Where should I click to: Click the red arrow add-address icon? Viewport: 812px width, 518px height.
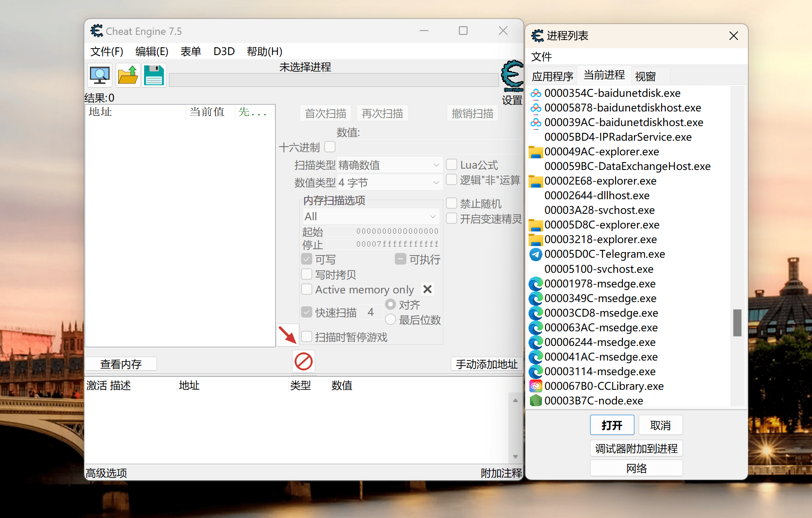[x=287, y=335]
